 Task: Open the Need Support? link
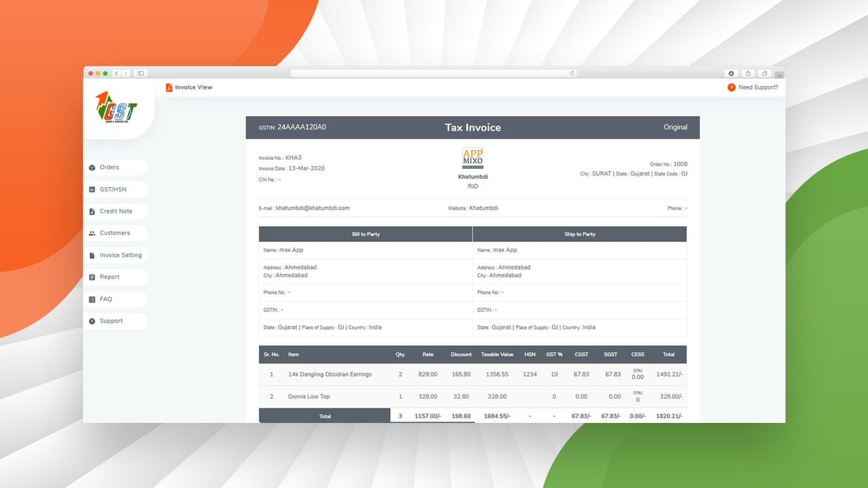(758, 87)
